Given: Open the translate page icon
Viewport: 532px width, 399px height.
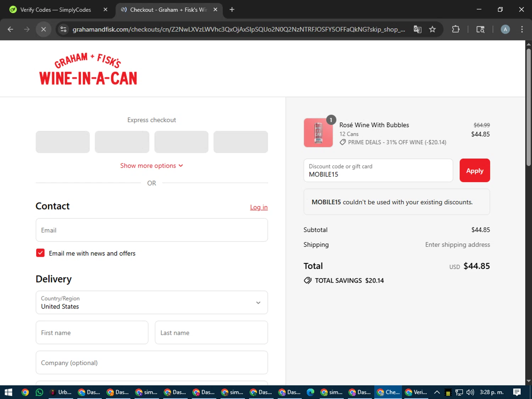Looking at the screenshot, I should [x=417, y=29].
